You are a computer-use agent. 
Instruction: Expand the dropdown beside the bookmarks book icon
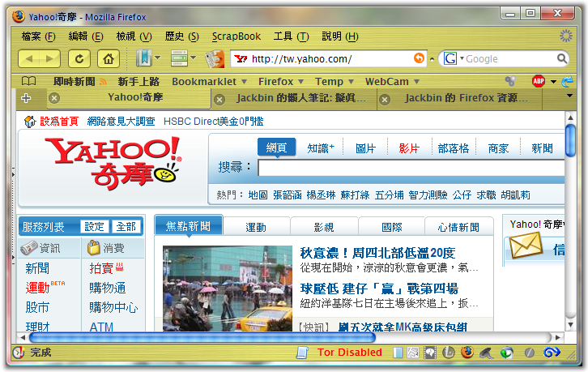point(158,58)
